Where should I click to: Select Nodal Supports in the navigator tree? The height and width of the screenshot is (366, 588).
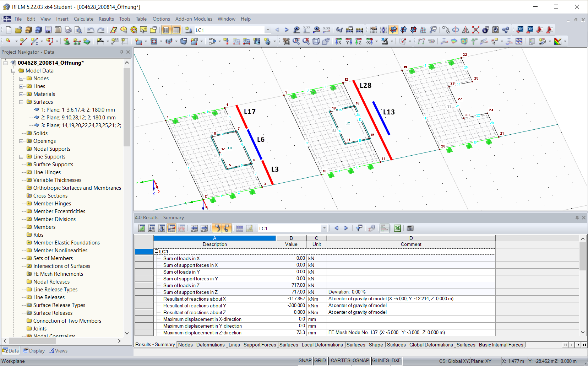pyautogui.click(x=52, y=149)
